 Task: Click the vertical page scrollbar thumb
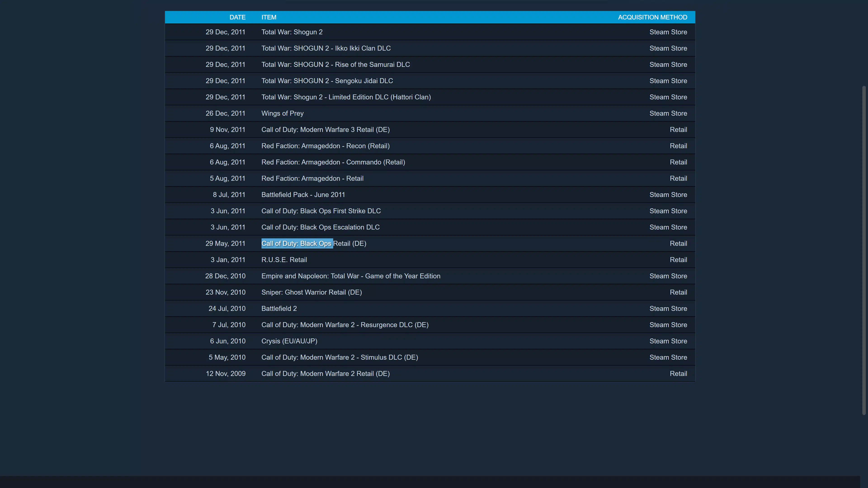click(x=864, y=250)
